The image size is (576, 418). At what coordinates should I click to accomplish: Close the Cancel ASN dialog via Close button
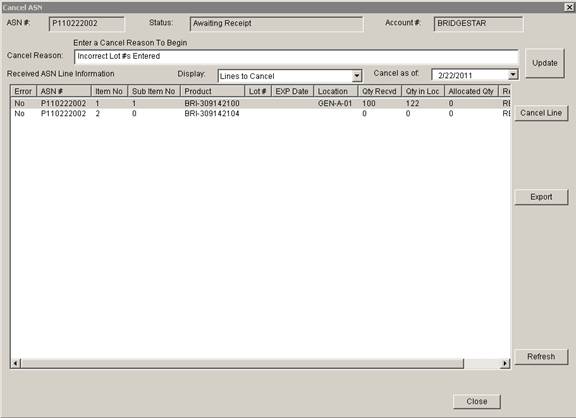pyautogui.click(x=477, y=401)
